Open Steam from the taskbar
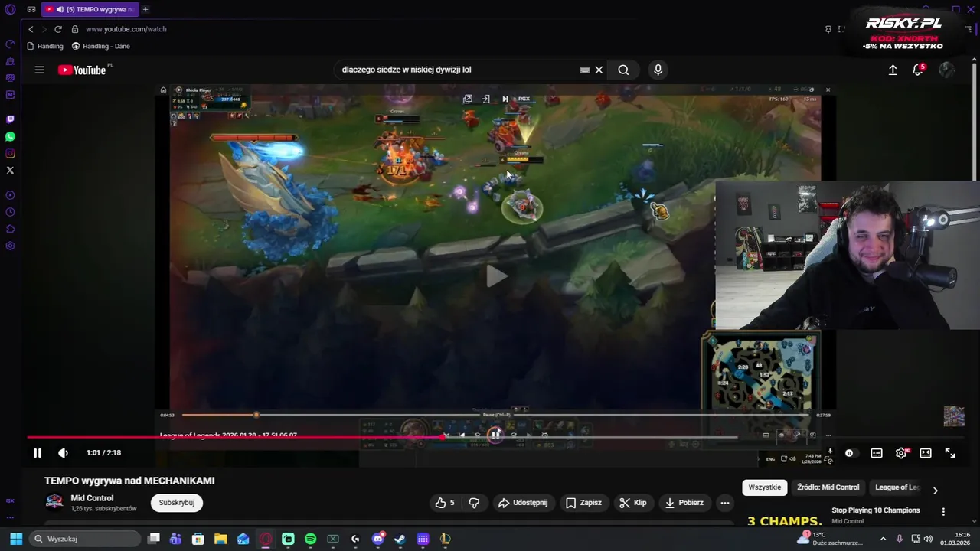The height and width of the screenshot is (551, 980). [400, 539]
